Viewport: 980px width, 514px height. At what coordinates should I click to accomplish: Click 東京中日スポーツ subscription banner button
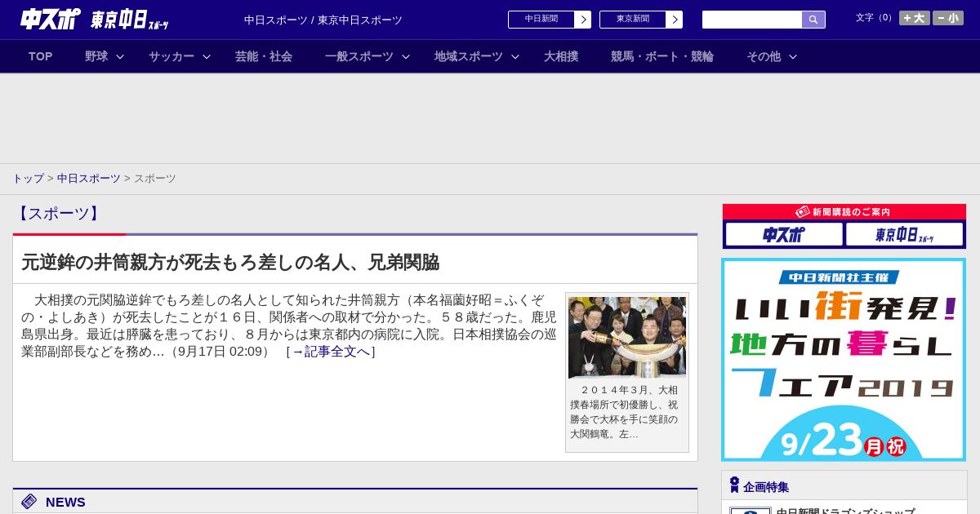905,234
